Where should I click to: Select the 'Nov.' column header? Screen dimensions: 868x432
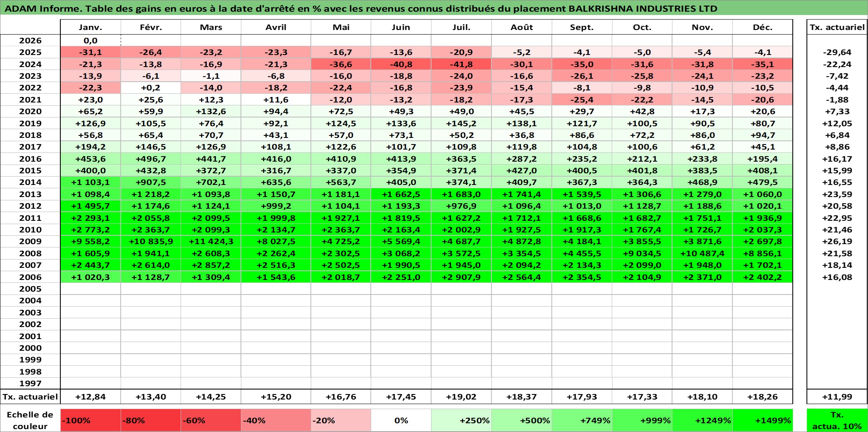[702, 27]
